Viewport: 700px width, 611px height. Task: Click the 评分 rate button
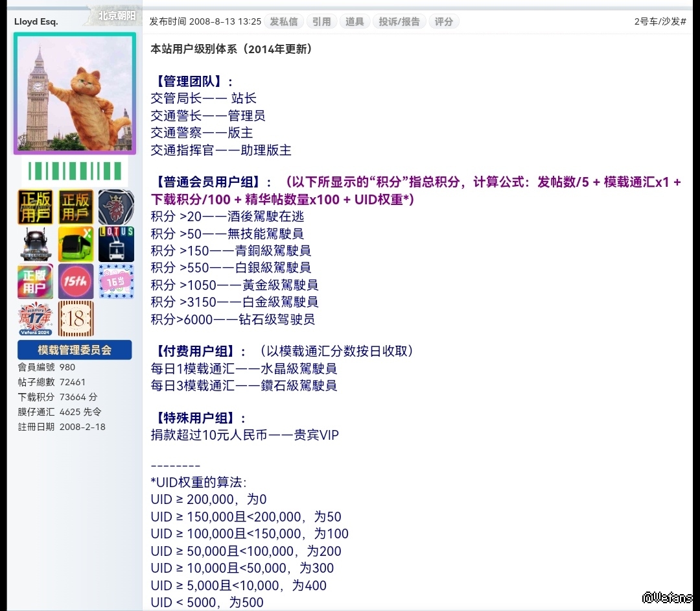click(x=444, y=21)
